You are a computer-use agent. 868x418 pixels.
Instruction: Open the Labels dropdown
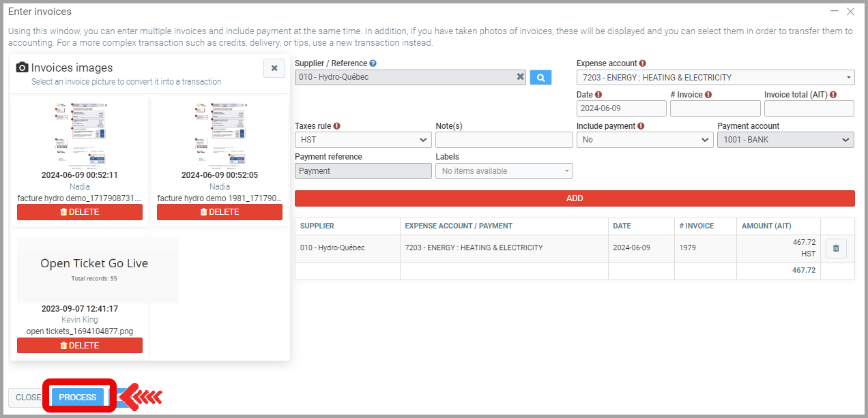coord(504,171)
